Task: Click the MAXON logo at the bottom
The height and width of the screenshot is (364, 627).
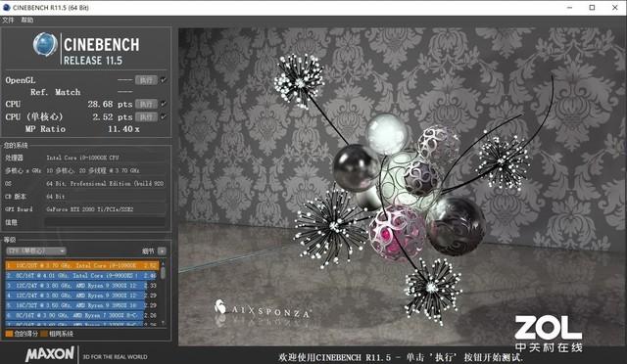Action: pyautogui.click(x=50, y=354)
